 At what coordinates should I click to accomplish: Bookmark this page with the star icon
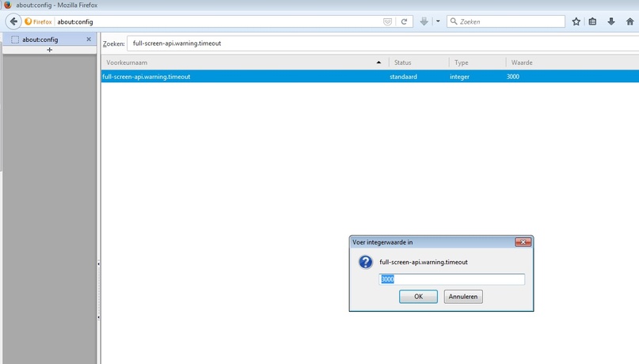(576, 21)
